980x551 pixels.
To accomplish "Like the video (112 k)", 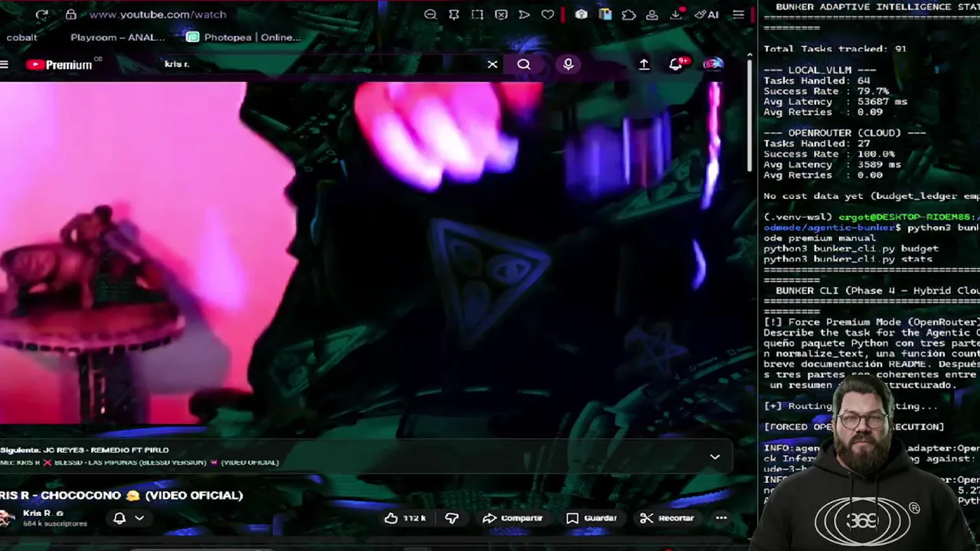I will point(405,518).
